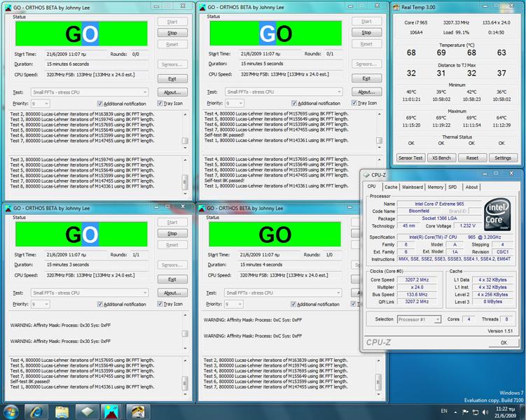The image size is (526, 420).
Task: Click the Real Temp title bar icon
Action: point(396,7)
